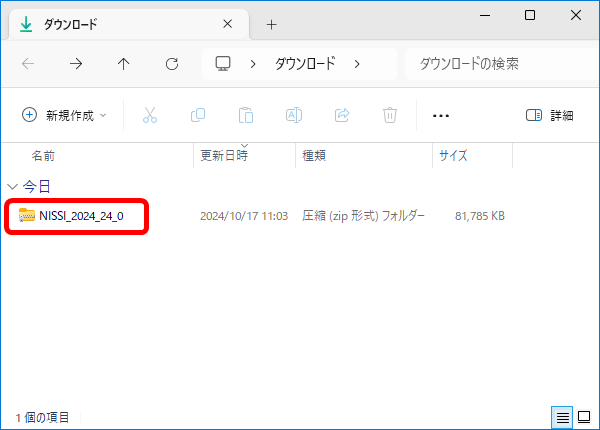Viewport: 600px width, 430px height.
Task: Click the ダウンロードの検索 search box
Action: tap(495, 64)
